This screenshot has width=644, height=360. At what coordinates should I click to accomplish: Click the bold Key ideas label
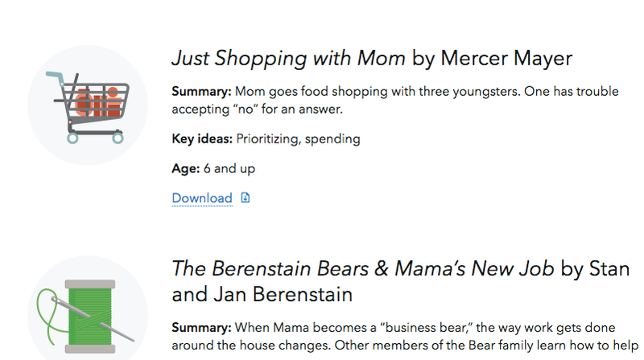[202, 139]
